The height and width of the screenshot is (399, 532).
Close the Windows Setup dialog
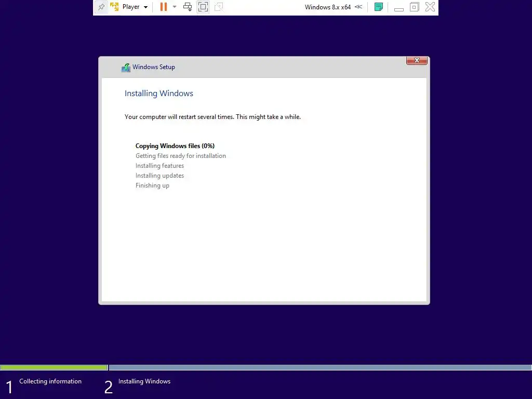[417, 60]
